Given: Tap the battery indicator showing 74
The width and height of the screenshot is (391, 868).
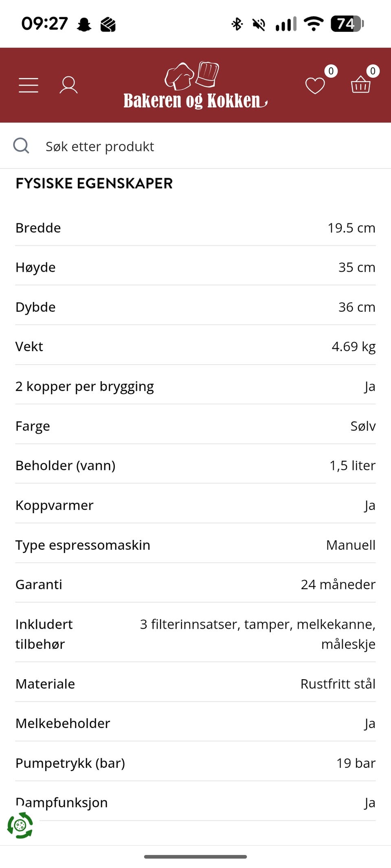Looking at the screenshot, I should pyautogui.click(x=347, y=24).
